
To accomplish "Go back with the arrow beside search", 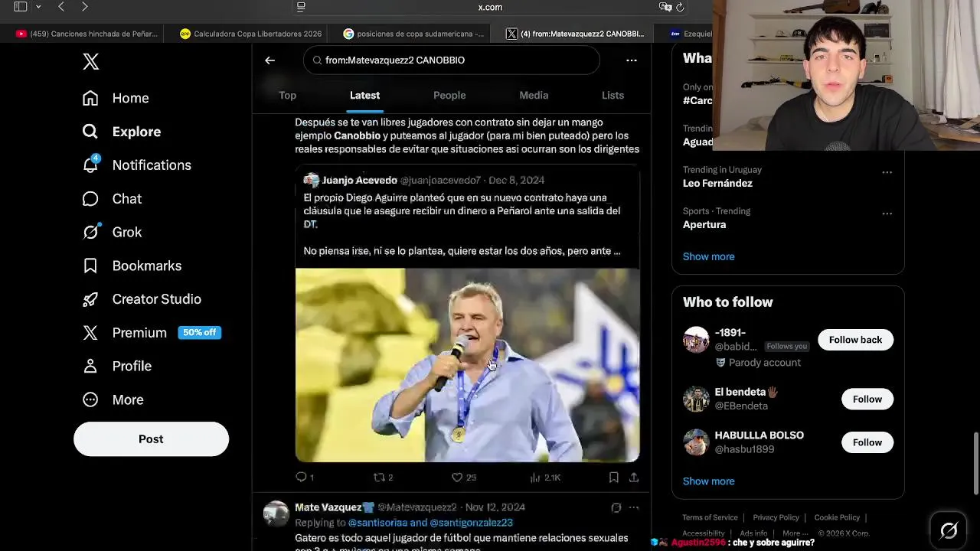I will 269,60.
